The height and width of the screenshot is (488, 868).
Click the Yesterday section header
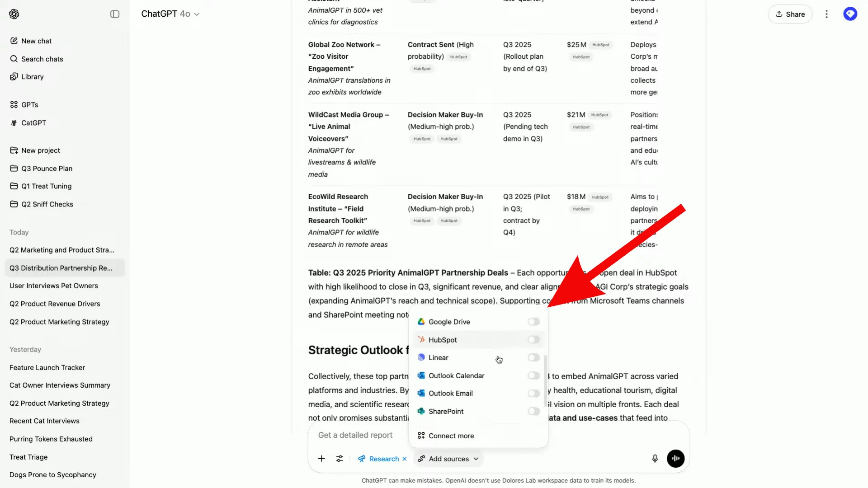coord(25,349)
